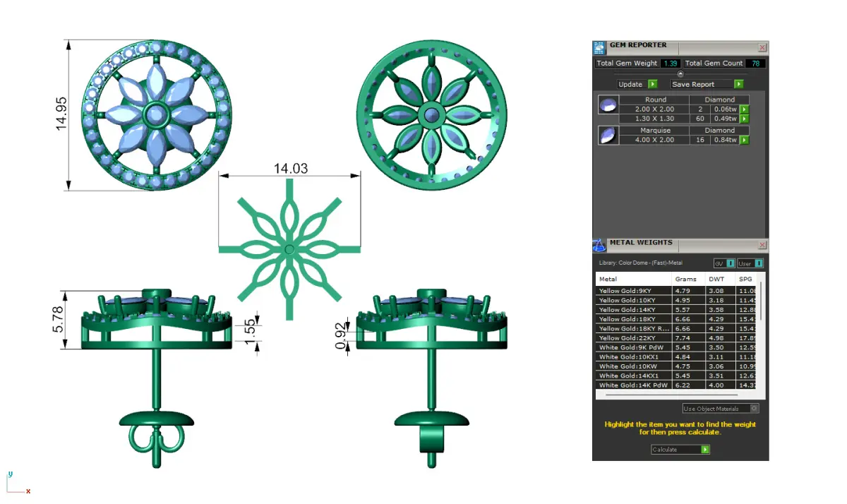Click green arrow in the 0.06tw row

(744, 109)
